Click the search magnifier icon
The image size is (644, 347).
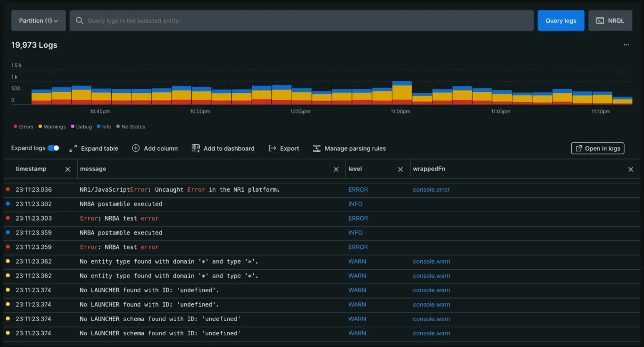click(79, 20)
